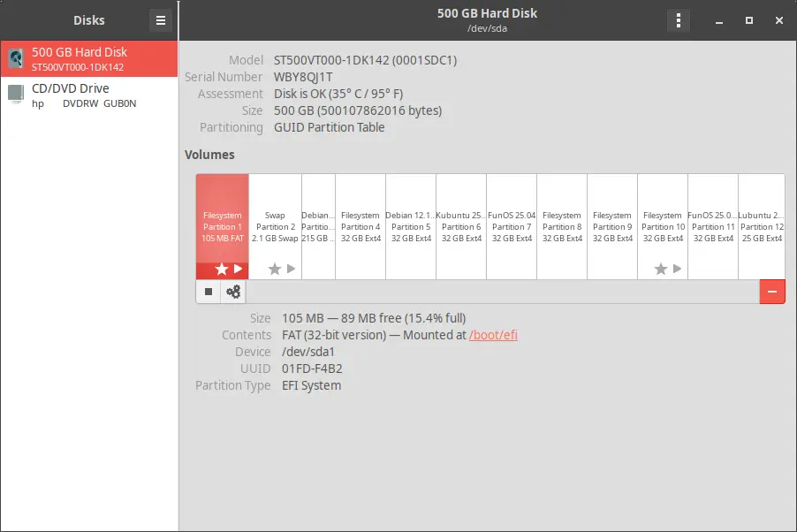This screenshot has height=532, width=797.
Task: Click the play triangle on Swap Partition 2
Action: tap(291, 269)
